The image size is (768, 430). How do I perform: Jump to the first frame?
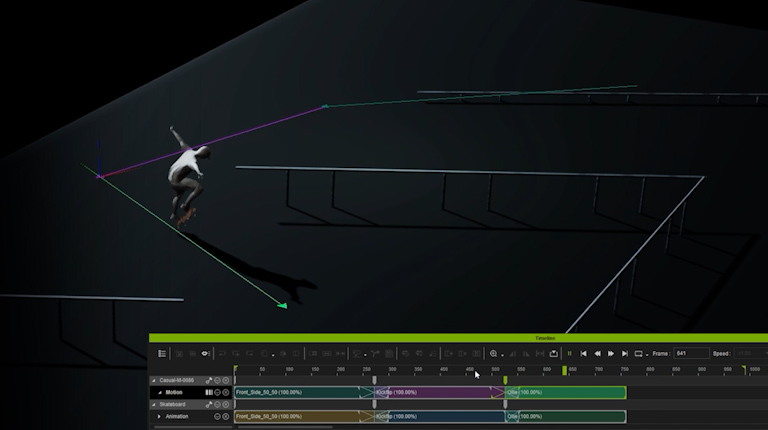coord(584,353)
